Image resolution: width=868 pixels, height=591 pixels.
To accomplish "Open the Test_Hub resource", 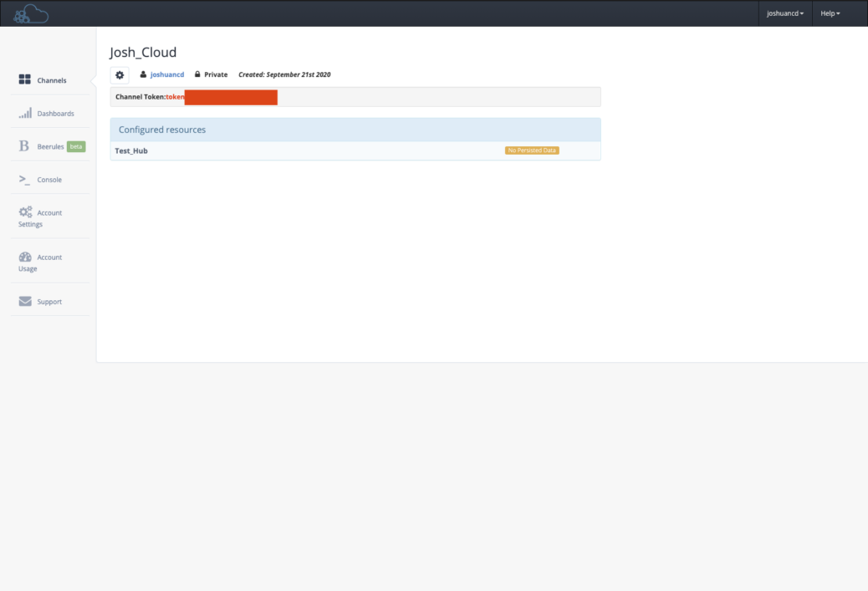I will tap(131, 150).
